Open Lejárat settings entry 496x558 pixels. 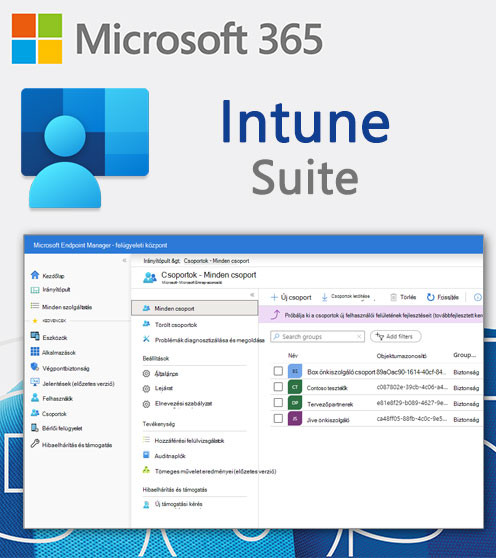164,388
